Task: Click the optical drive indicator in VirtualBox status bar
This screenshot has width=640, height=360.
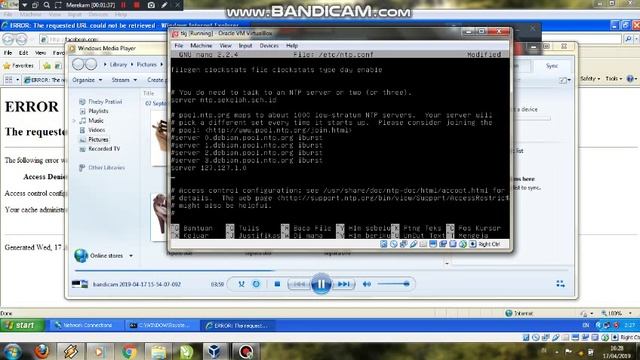Action: click(x=393, y=244)
